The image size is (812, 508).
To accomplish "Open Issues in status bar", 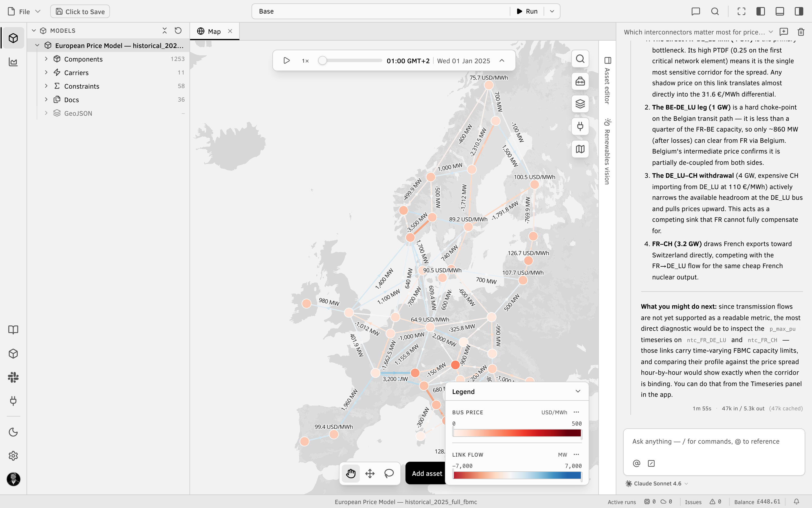I will [x=703, y=502].
